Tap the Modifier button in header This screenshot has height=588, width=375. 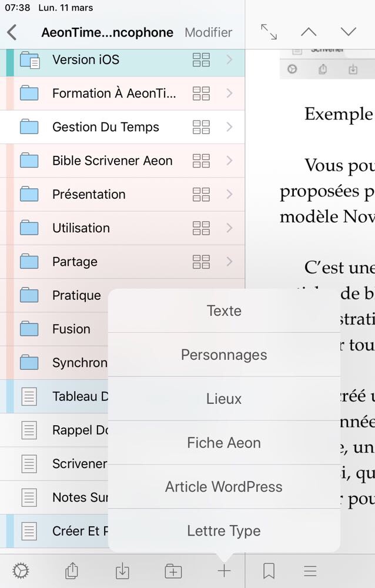(208, 32)
